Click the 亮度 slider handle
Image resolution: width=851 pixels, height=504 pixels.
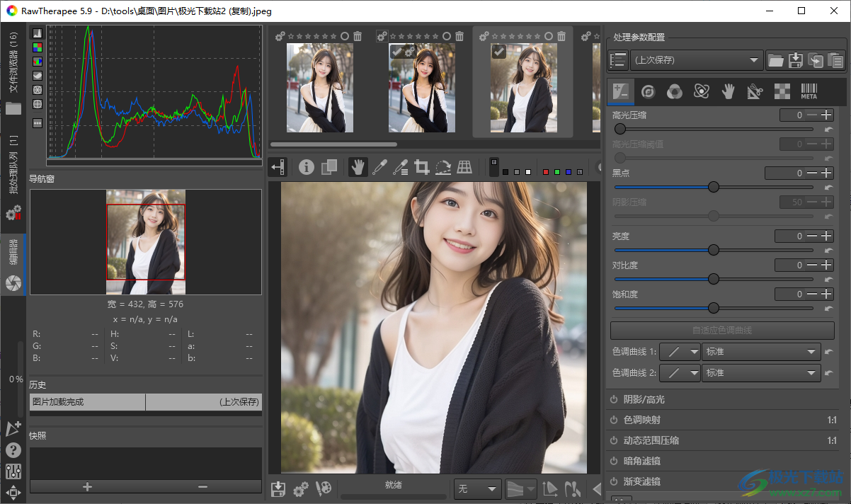pyautogui.click(x=714, y=250)
